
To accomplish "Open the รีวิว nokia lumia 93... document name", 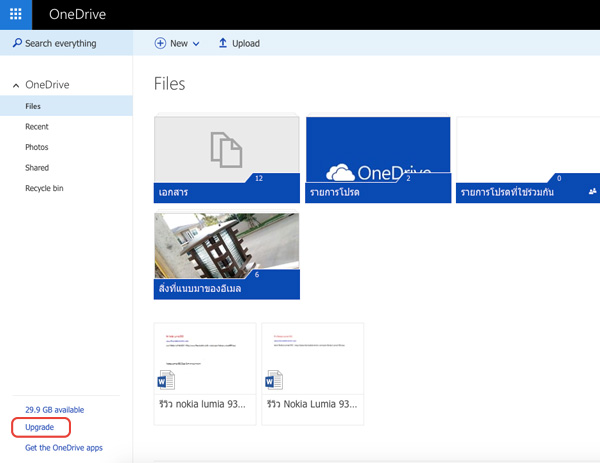I will pyautogui.click(x=202, y=404).
